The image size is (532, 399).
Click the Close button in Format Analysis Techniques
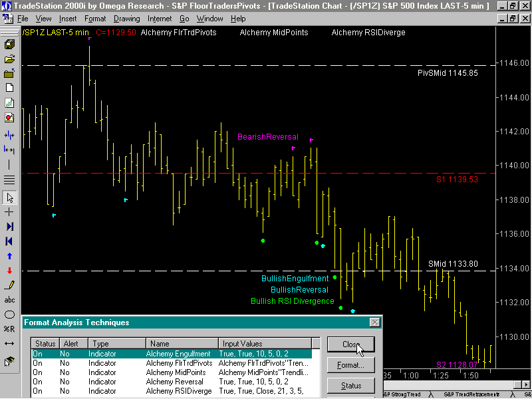[x=351, y=344]
